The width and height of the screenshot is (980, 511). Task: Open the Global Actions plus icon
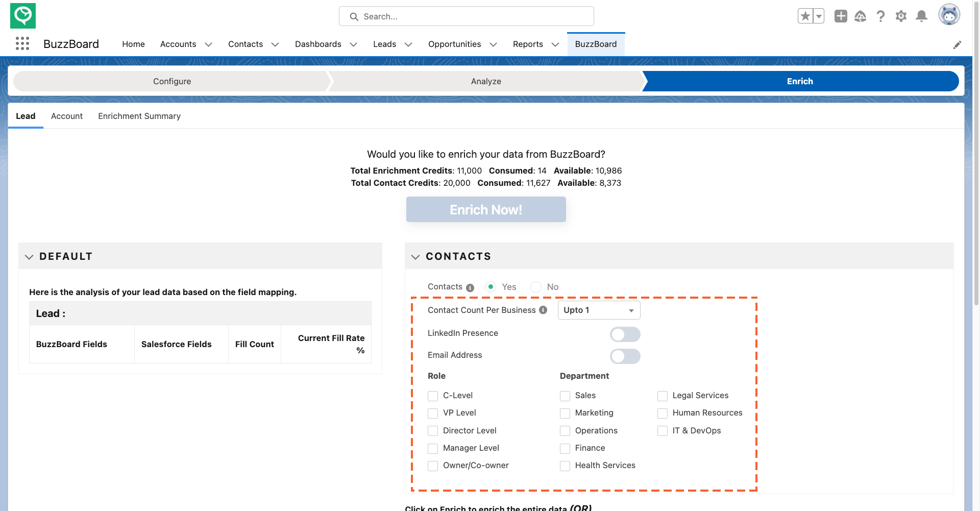tap(841, 16)
